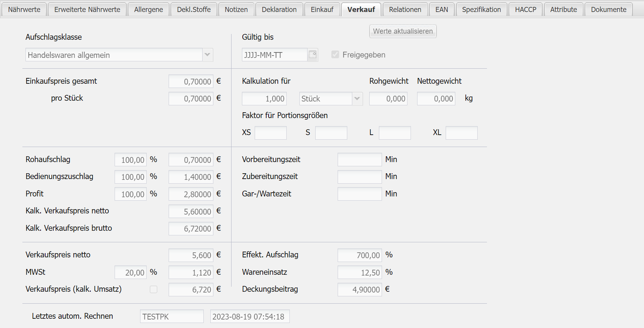Click the Gültig bis date field
The height and width of the screenshot is (328, 644).
[274, 55]
